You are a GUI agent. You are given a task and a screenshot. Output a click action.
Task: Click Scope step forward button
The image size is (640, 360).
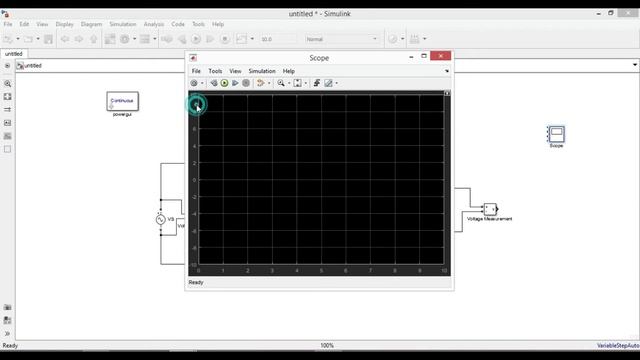pyautogui.click(x=235, y=83)
